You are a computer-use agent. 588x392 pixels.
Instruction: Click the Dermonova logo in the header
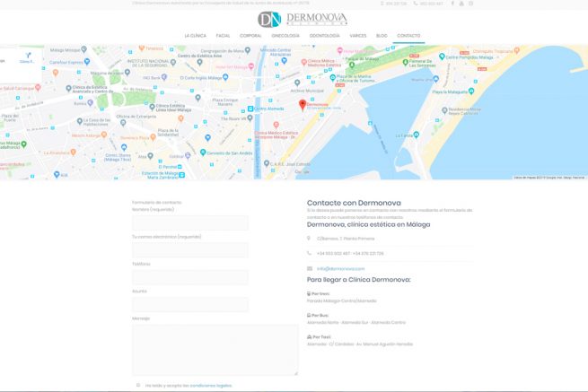[303, 19]
